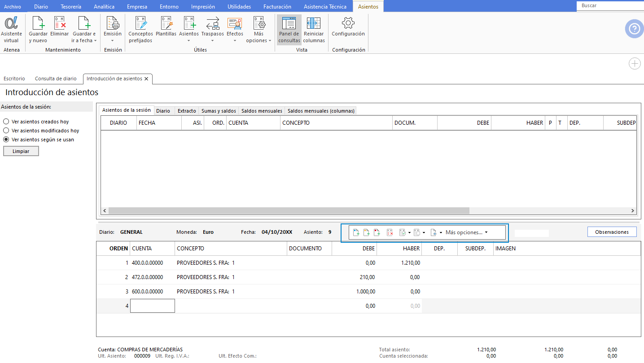Click the Emisión printer icon

tap(113, 23)
